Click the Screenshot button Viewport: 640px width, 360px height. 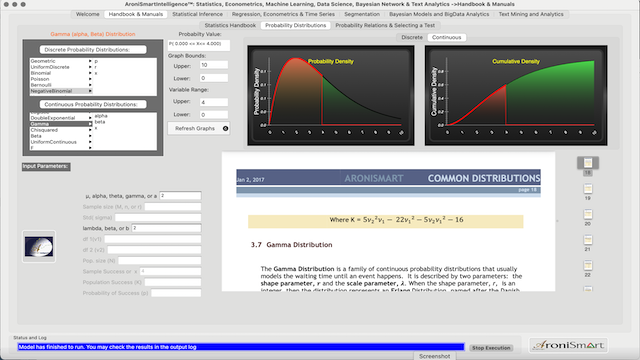click(x=434, y=356)
